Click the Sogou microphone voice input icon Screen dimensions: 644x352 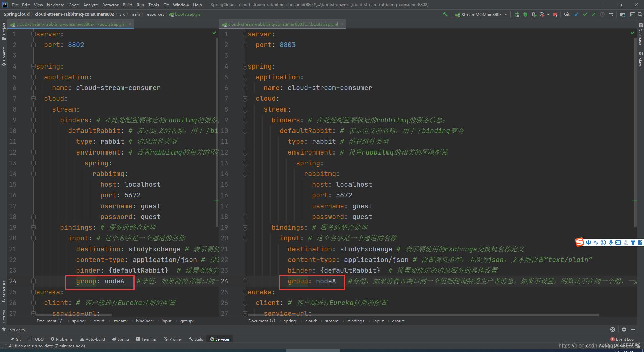click(611, 243)
